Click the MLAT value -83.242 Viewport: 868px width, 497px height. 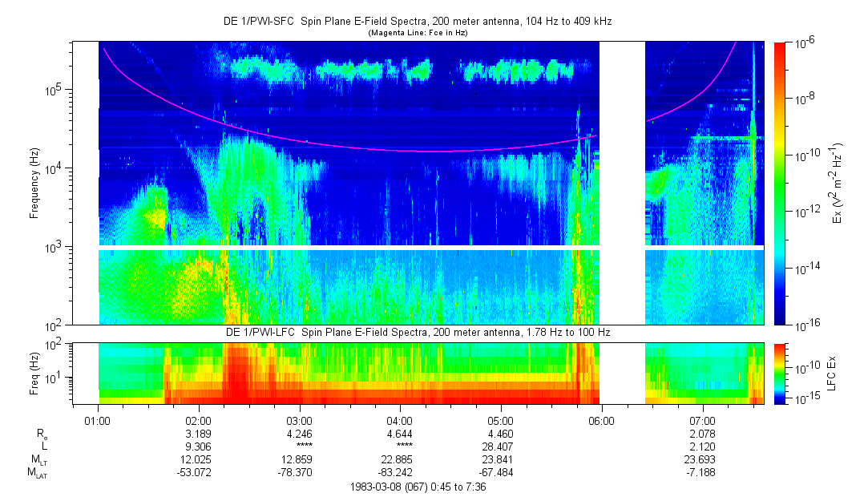click(399, 474)
